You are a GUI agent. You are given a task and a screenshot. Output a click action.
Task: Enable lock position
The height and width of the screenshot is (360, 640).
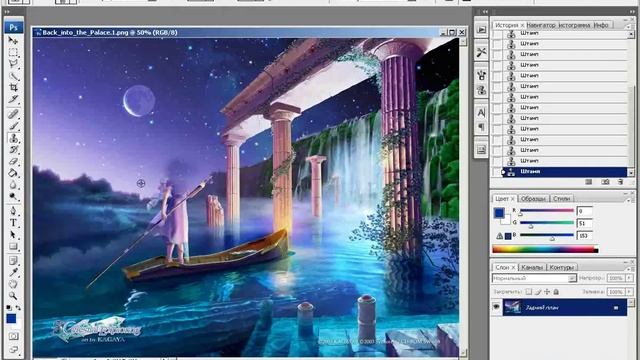point(547,292)
